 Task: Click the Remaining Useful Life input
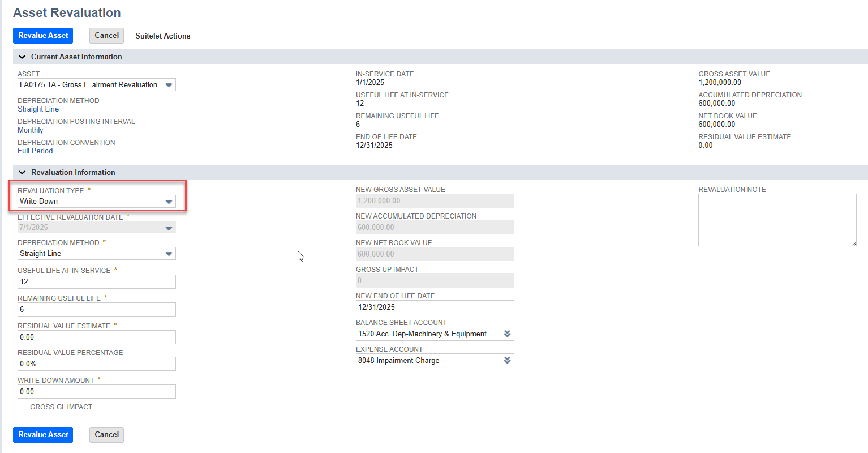pos(96,310)
